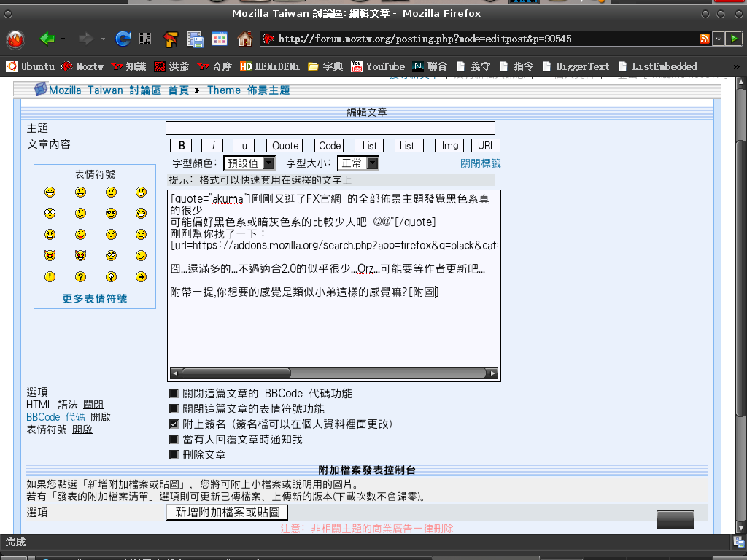This screenshot has height=560, width=747.
Task: Reload the page with the refresh icon
Action: [123, 39]
